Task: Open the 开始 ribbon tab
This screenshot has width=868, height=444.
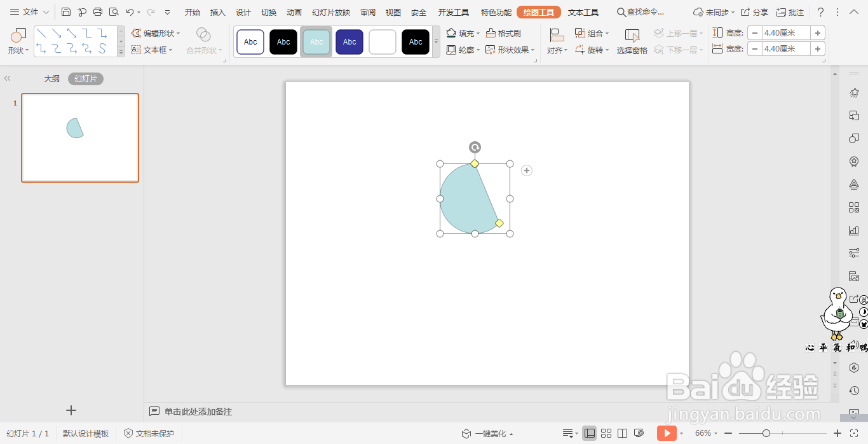Action: 193,12
